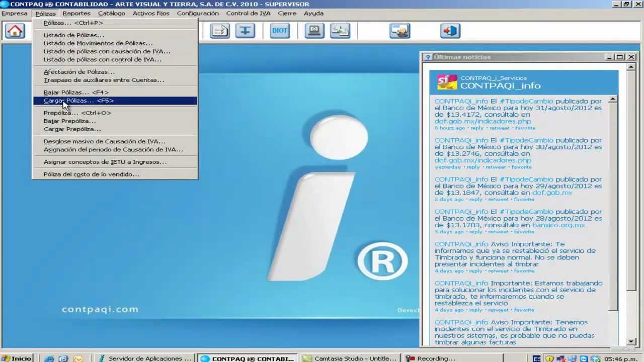Click the news panel outer scrollbar up arrow
The width and height of the screenshot is (644, 362).
(631, 66)
